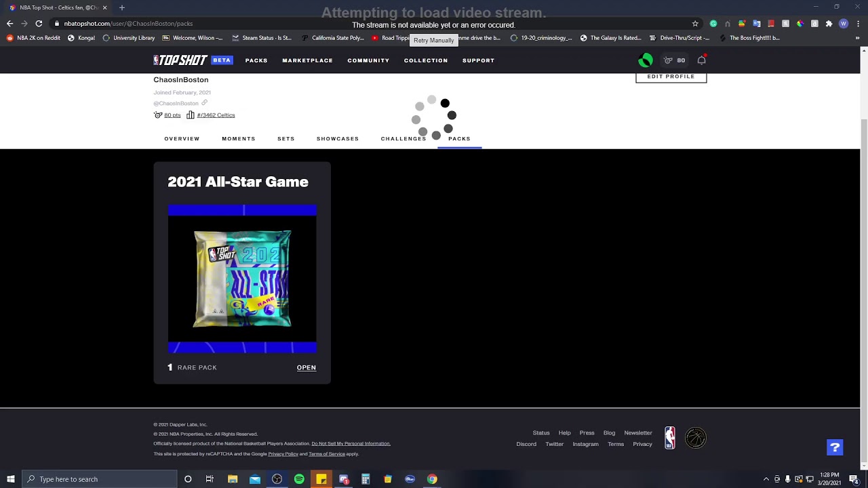Open MARKETPLACE in top navigation
This screenshot has width=868, height=488.
[307, 60]
